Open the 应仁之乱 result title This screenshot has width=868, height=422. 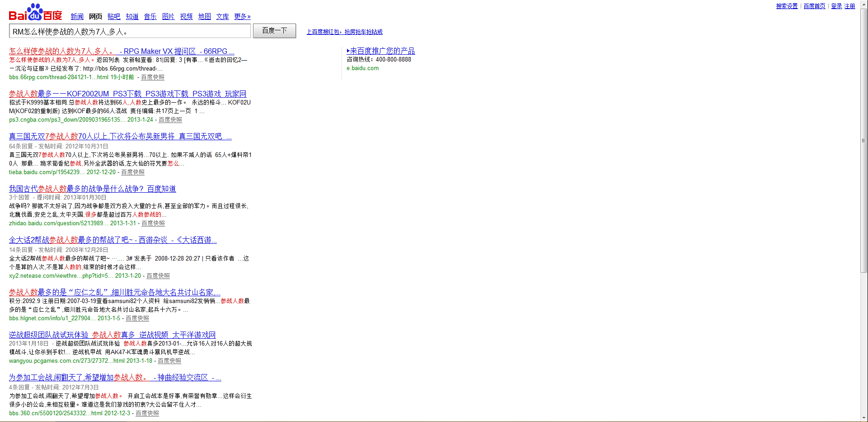pos(115,292)
